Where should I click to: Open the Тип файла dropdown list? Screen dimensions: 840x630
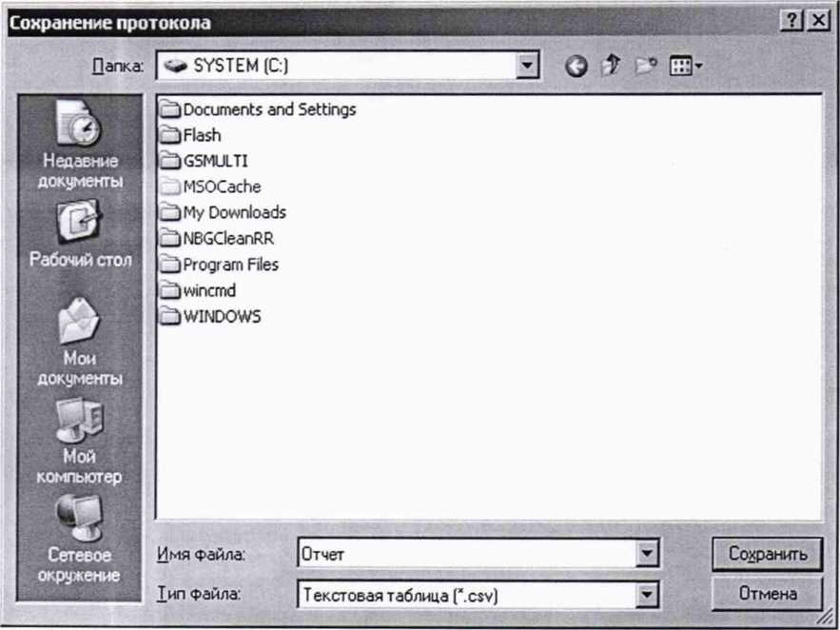(x=649, y=595)
